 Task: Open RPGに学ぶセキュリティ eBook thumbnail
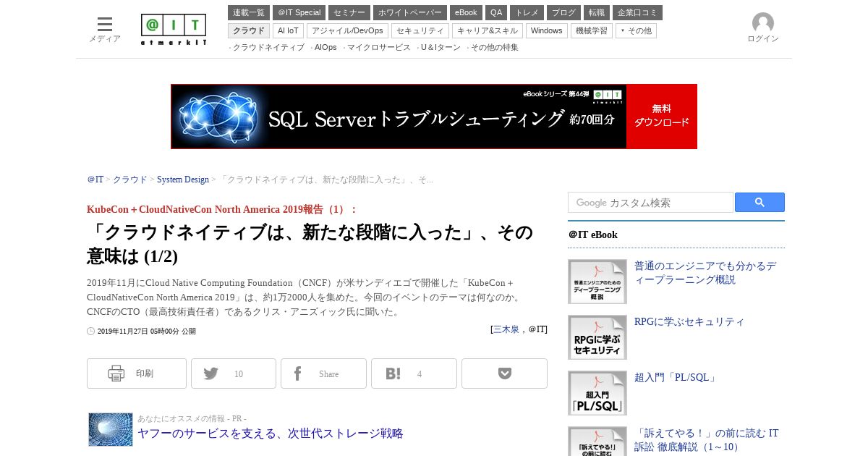(597, 337)
